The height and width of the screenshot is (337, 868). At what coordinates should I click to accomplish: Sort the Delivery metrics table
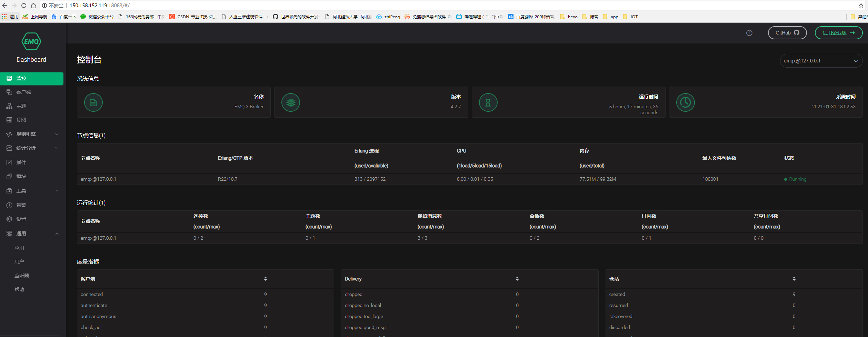click(x=517, y=279)
